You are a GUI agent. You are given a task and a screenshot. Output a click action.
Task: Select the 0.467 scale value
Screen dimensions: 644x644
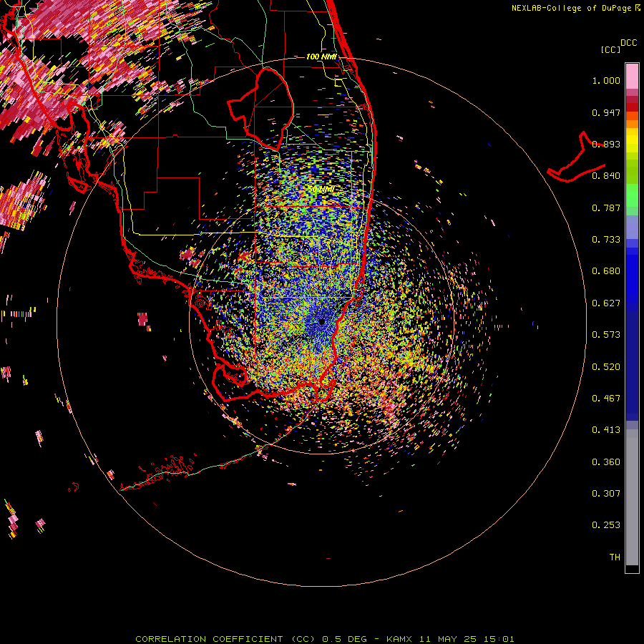(x=606, y=399)
